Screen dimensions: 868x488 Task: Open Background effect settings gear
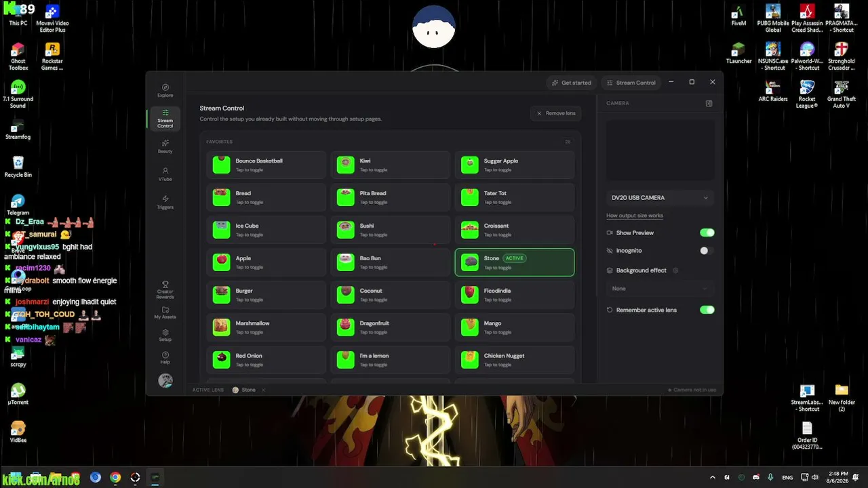[x=675, y=270]
